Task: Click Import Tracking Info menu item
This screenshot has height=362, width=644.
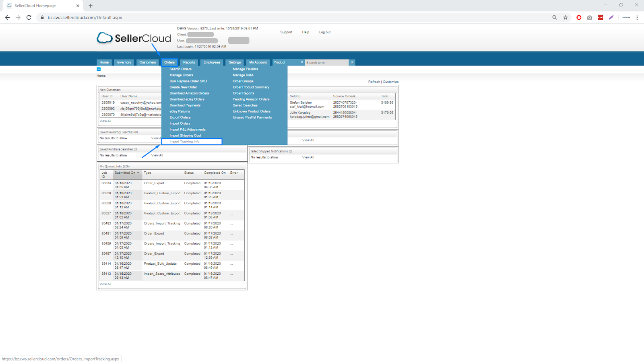Action: point(192,142)
